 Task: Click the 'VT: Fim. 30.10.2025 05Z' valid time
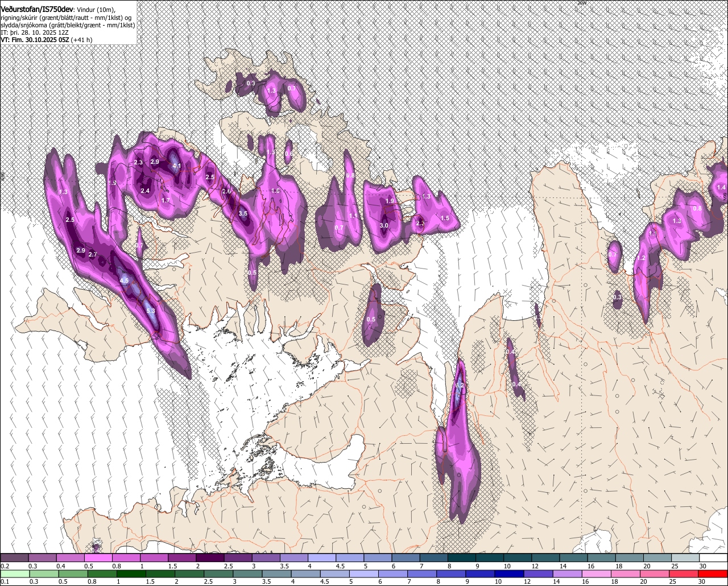35,40
